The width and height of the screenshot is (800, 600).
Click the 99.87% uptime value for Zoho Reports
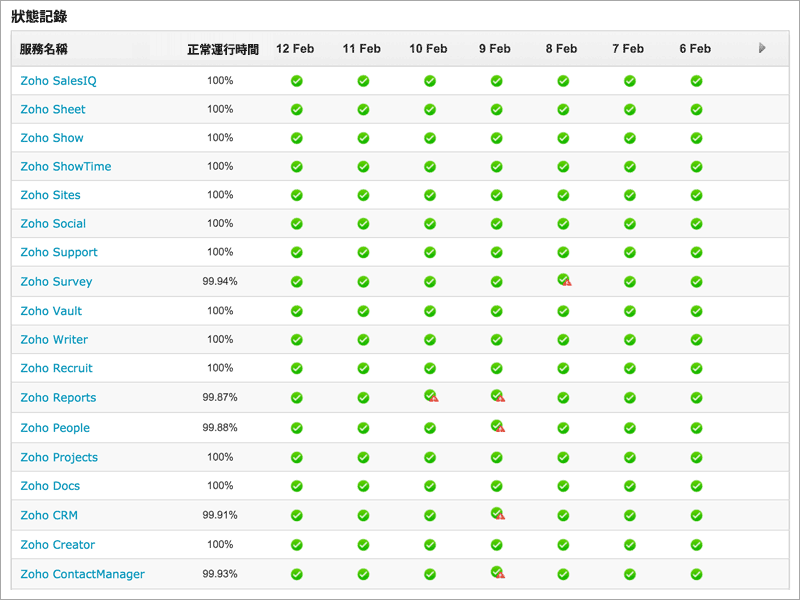[x=220, y=397]
